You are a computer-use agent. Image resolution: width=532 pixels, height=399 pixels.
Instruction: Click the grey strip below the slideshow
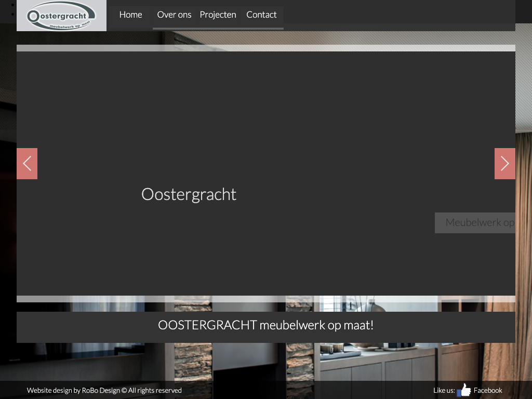click(x=265, y=299)
